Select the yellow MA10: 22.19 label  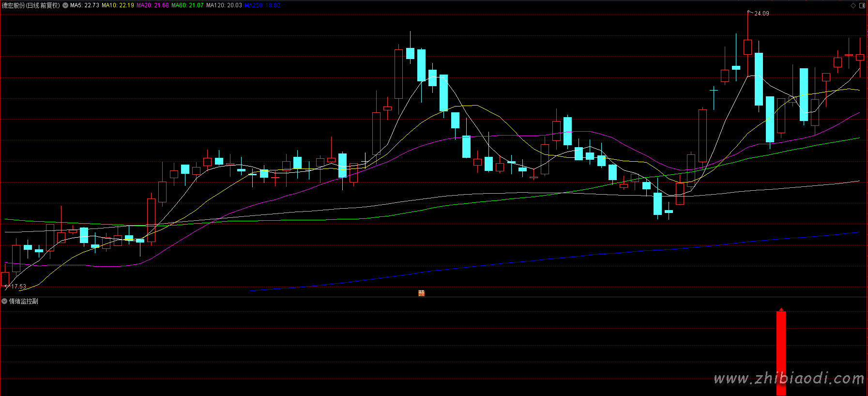click(x=118, y=5)
